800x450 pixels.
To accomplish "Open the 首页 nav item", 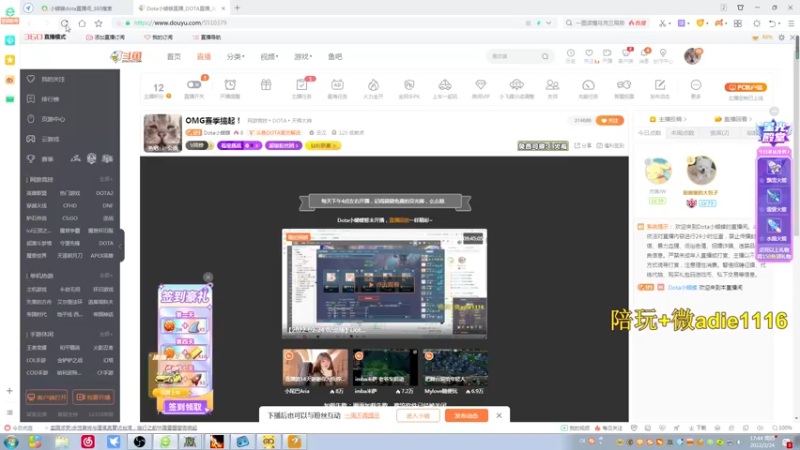I will (174, 57).
